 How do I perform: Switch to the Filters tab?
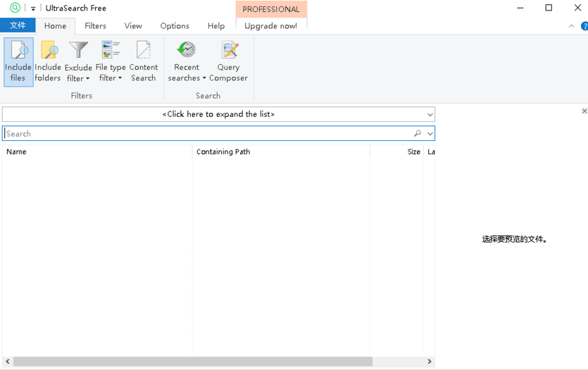point(95,26)
